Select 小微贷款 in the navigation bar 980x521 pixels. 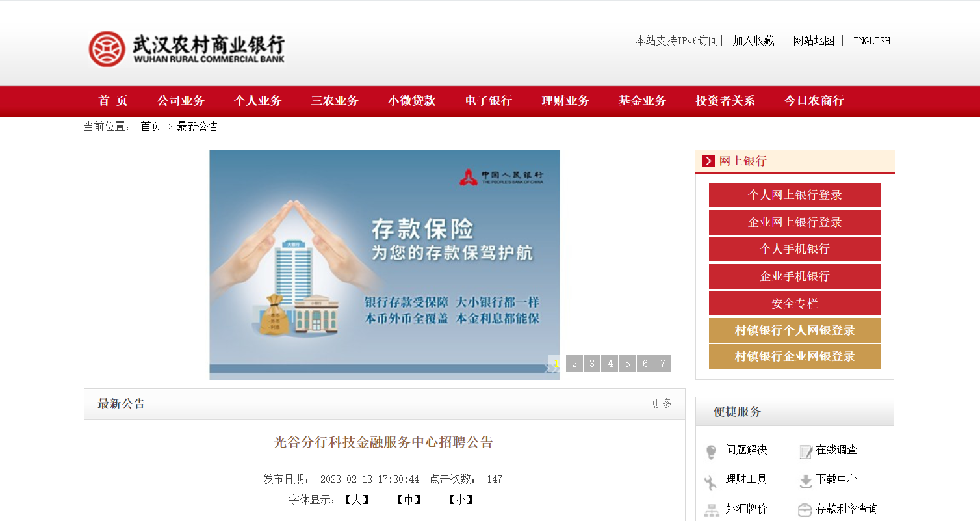(x=412, y=101)
